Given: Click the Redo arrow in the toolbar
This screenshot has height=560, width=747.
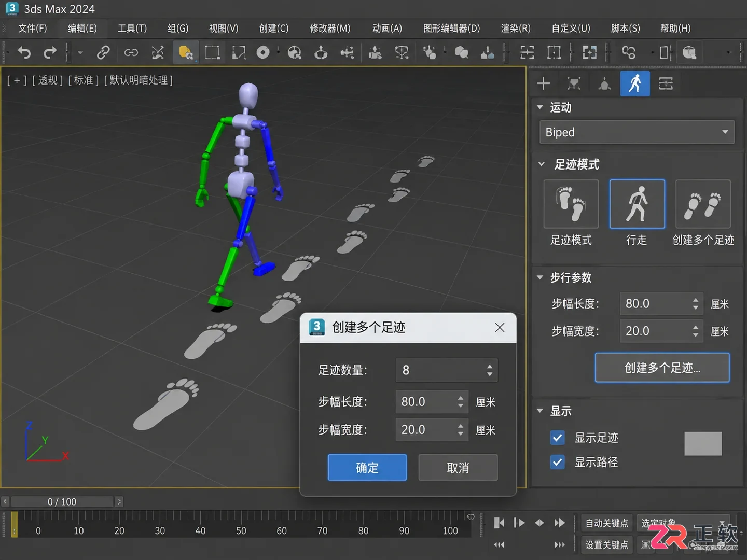Looking at the screenshot, I should [x=50, y=52].
